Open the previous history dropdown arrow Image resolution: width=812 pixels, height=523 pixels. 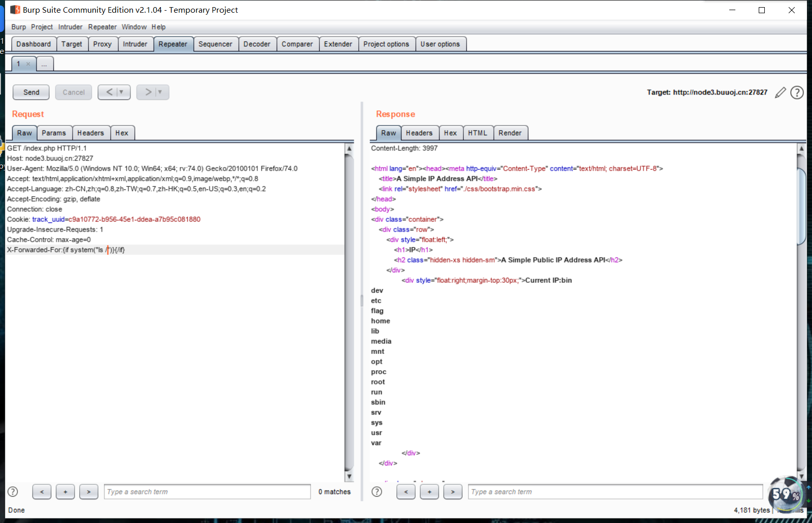(121, 92)
